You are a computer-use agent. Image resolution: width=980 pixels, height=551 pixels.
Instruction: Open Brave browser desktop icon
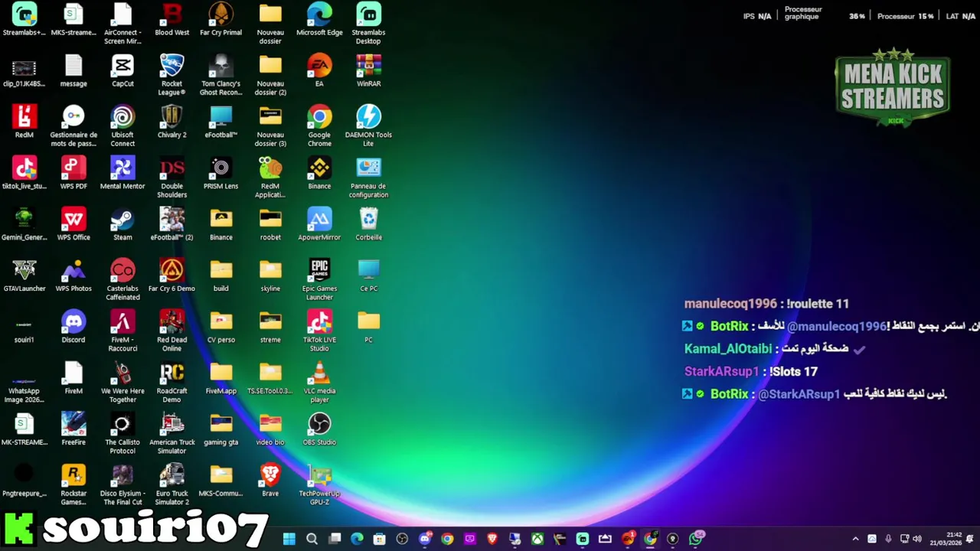[x=270, y=481]
